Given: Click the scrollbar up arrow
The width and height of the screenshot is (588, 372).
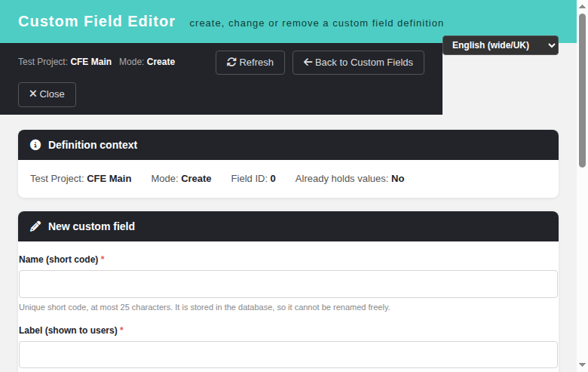Looking at the screenshot, I should [x=582, y=6].
